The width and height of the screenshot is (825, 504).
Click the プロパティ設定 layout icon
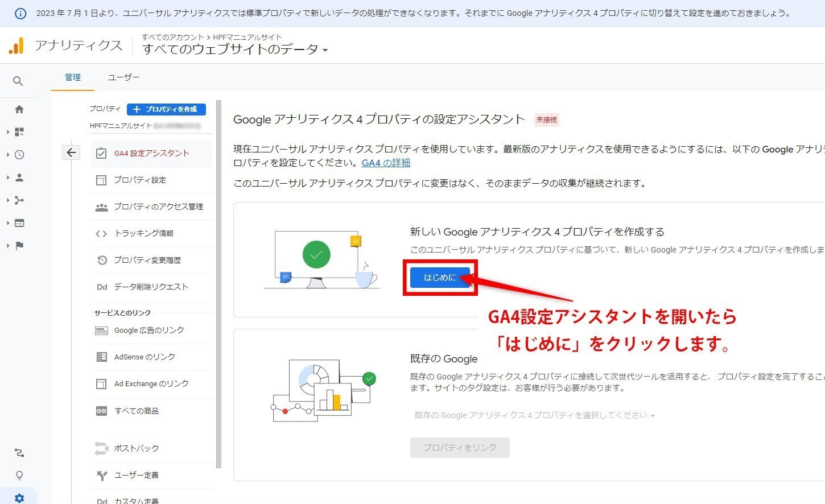(x=101, y=180)
